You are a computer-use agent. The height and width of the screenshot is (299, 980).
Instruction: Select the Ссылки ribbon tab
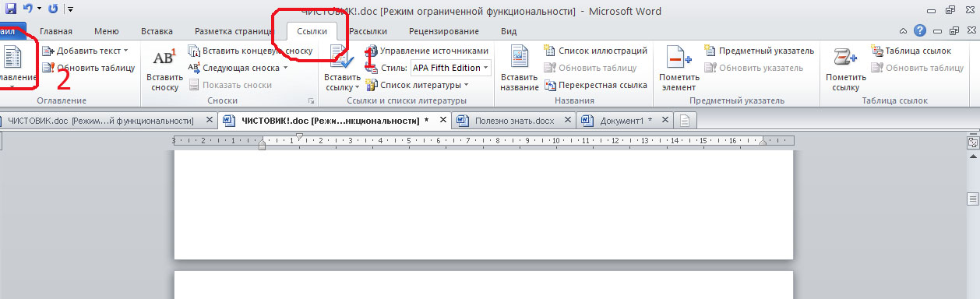coord(312,32)
